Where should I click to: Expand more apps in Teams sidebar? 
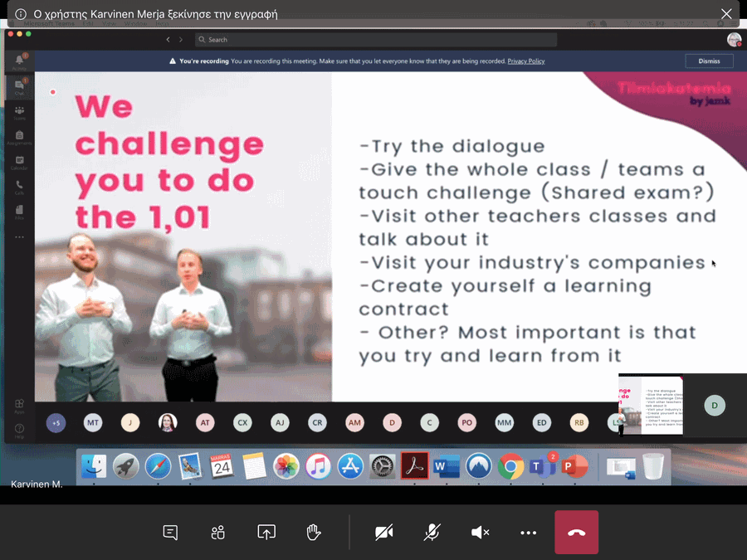tap(19, 237)
